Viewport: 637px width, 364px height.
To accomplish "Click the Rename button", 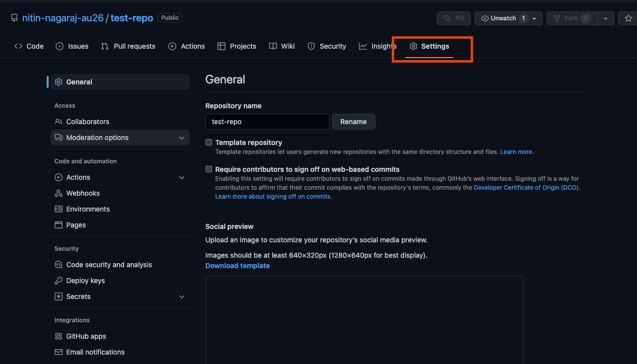I will [x=354, y=122].
